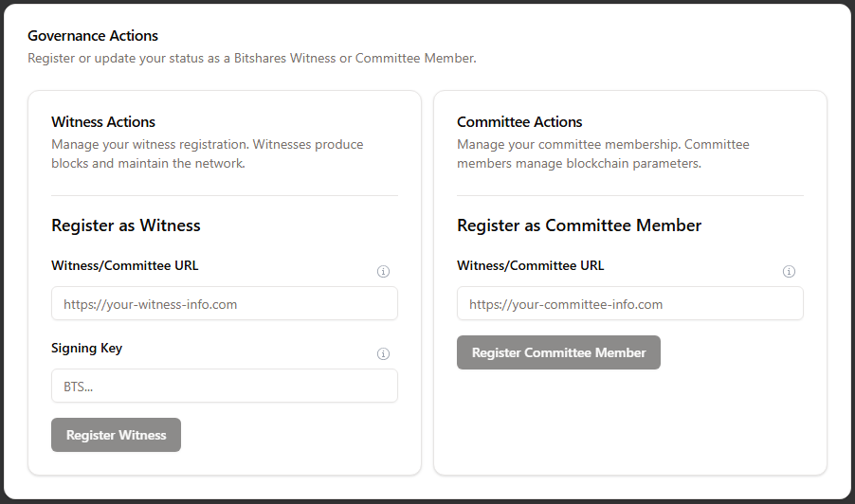Image resolution: width=855 pixels, height=504 pixels.
Task: Click the Witness/Committee URL label in the committee card
Action: click(x=531, y=265)
